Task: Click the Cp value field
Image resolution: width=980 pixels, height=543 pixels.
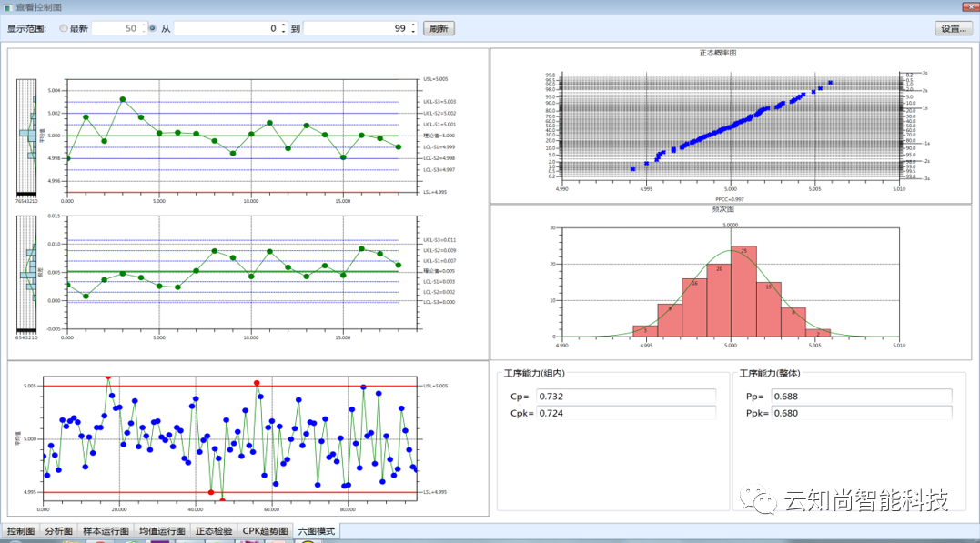Action: point(625,397)
